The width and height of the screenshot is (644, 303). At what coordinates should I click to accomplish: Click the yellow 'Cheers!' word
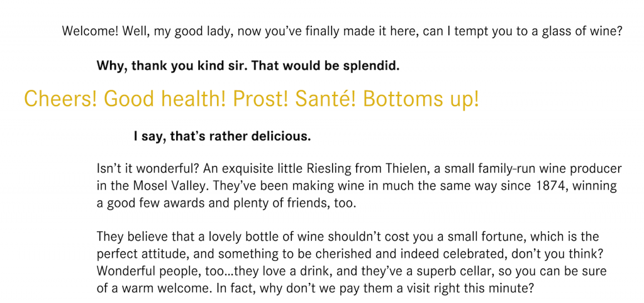[x=60, y=99]
